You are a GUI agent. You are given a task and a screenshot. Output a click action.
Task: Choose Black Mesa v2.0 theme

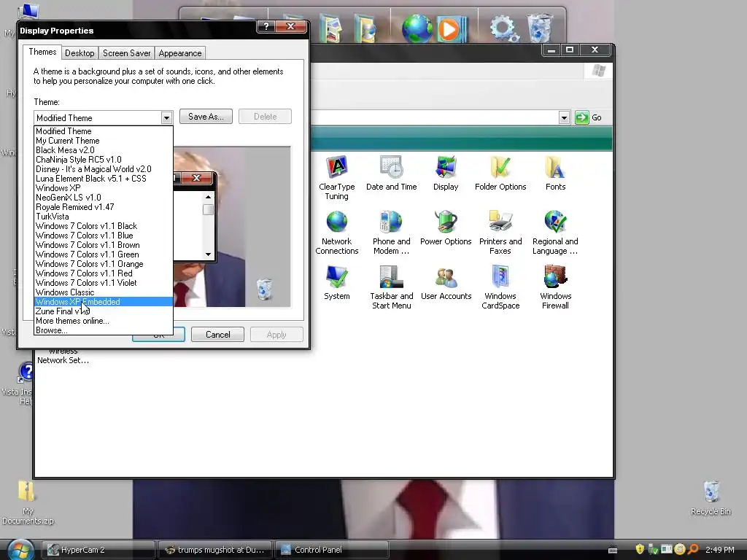tap(104, 150)
